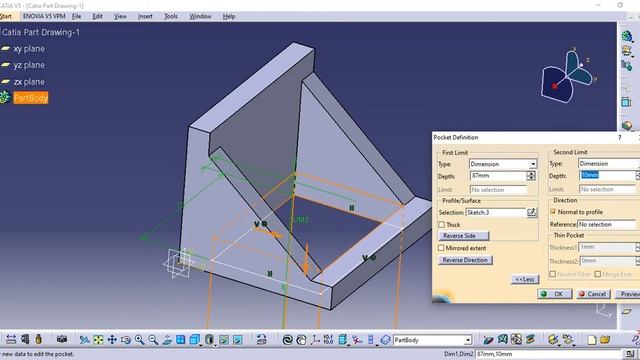
Task: Open the File menu
Action: click(77, 16)
